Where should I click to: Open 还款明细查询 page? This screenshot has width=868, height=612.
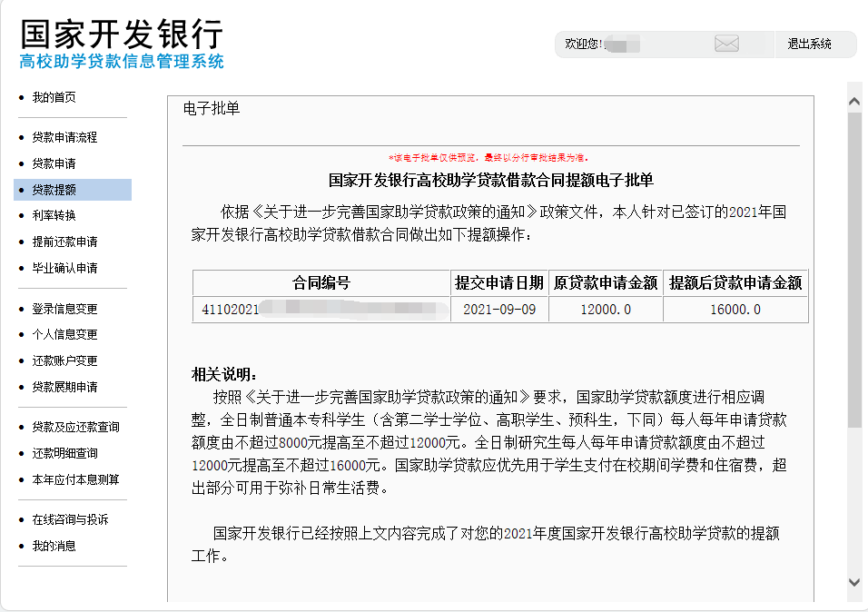[x=64, y=453]
